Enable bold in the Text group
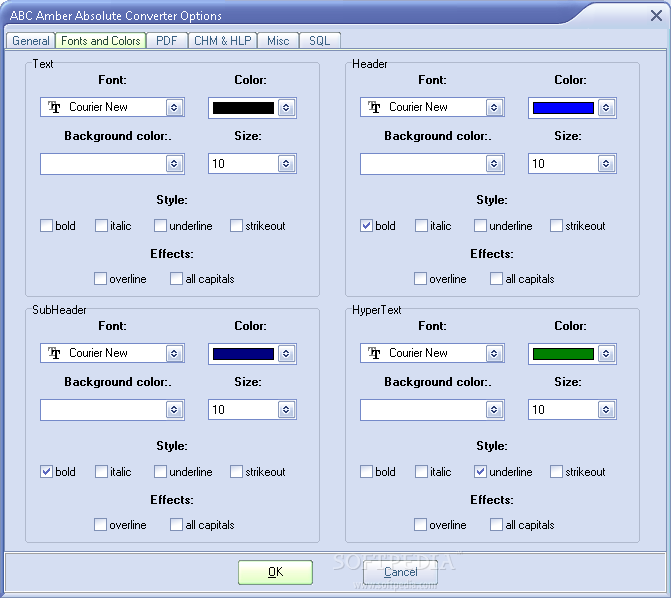 [x=46, y=226]
